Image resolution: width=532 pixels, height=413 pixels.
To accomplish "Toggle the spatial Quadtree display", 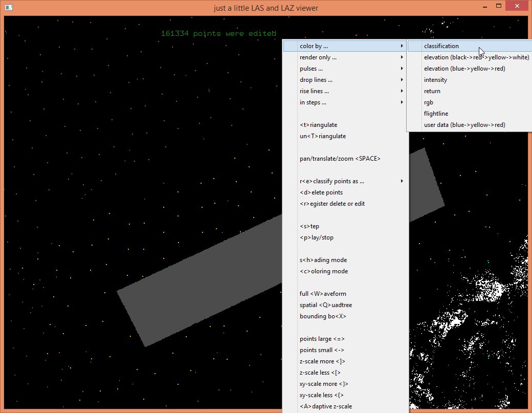I will 325,305.
